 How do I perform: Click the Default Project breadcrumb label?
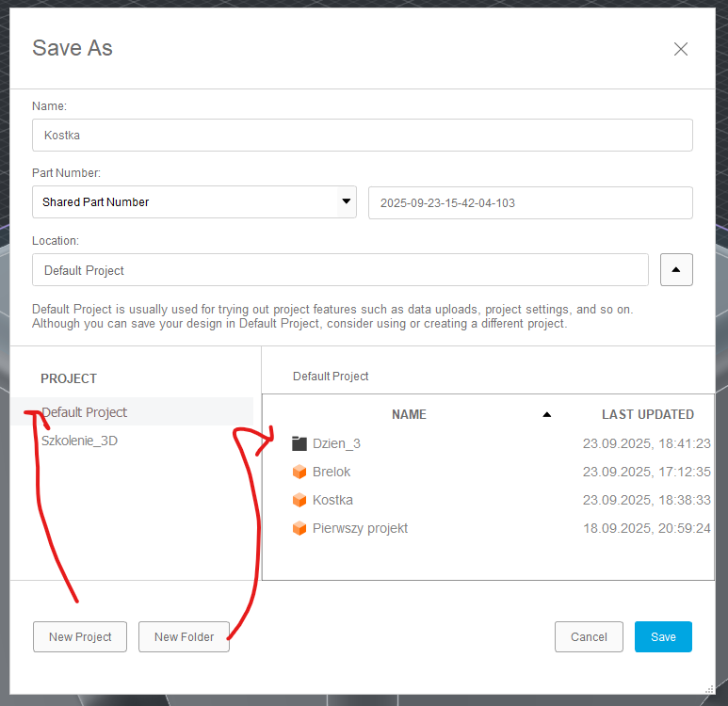tap(331, 376)
